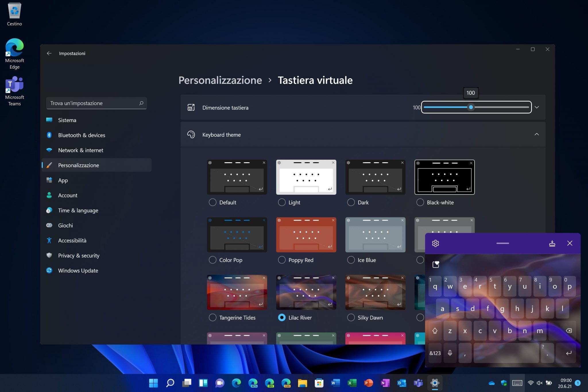Choose the Tangerine Tides radio button
The height and width of the screenshot is (392, 588).
coord(212,318)
